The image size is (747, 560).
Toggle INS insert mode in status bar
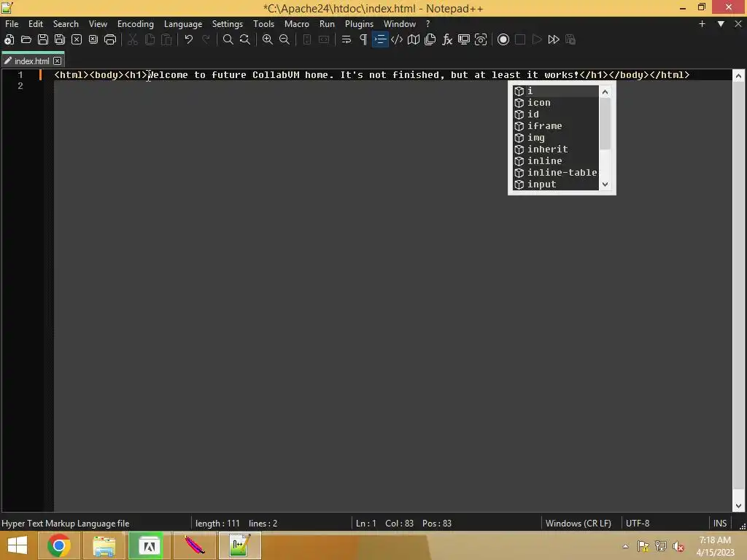coord(720,524)
